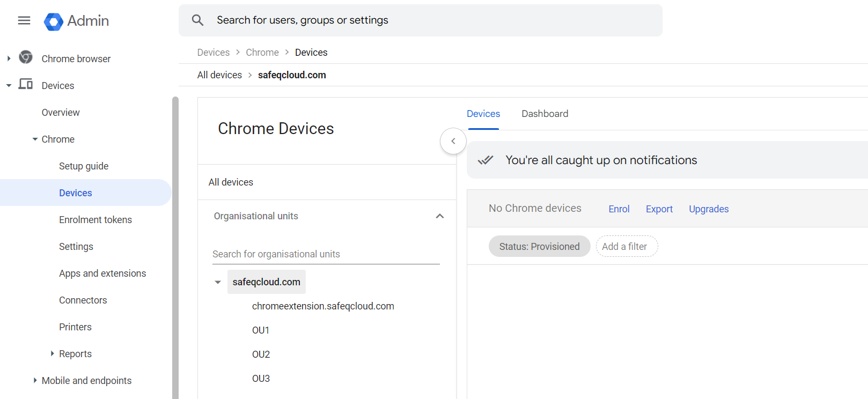Click the Chrome browser icon in sidebar

pyautogui.click(x=26, y=57)
